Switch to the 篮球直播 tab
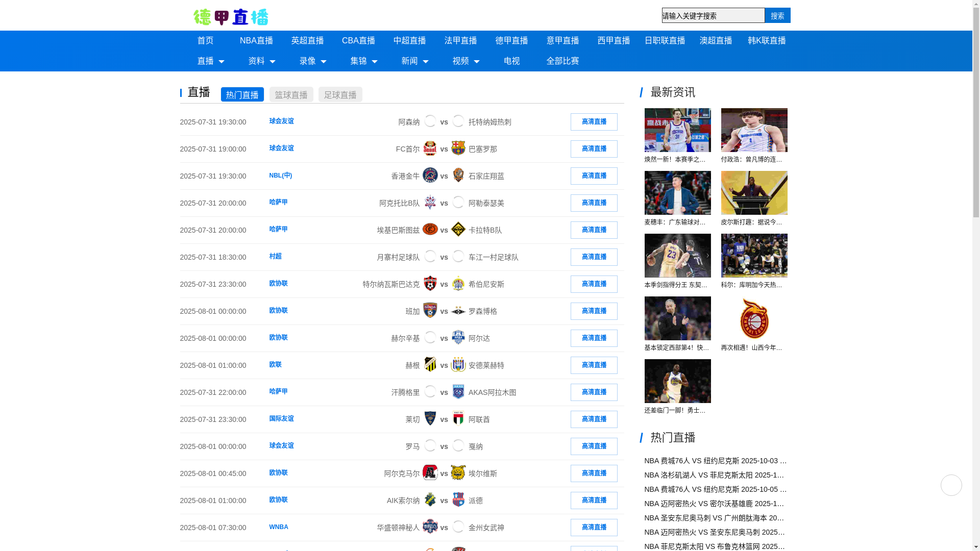 tap(291, 94)
